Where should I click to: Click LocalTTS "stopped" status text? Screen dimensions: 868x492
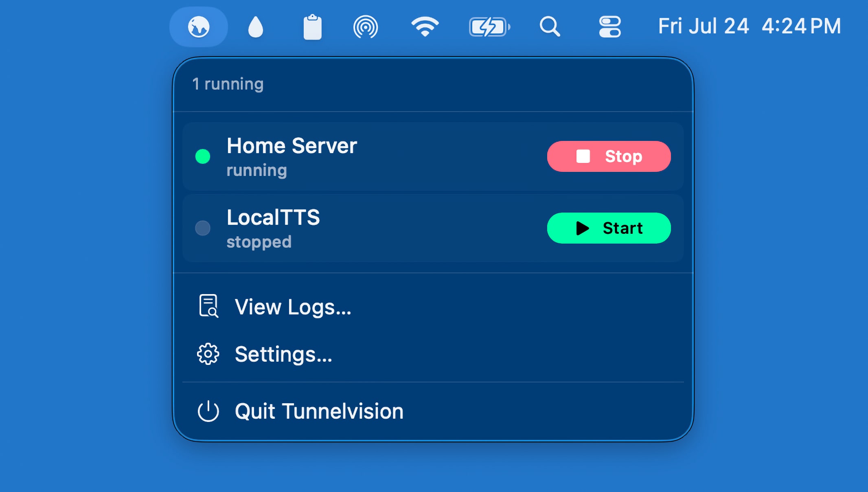259,242
